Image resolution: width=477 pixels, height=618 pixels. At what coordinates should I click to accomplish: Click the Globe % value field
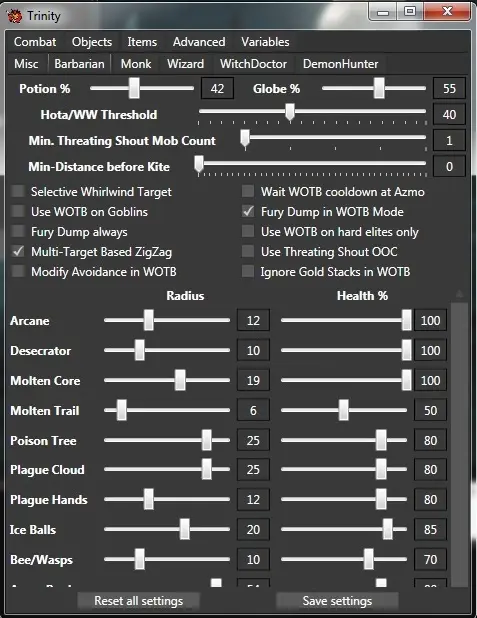tap(449, 88)
